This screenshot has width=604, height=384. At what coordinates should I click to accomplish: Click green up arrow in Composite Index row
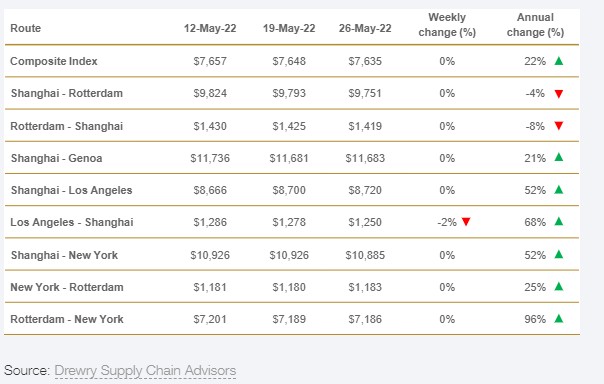pos(559,61)
